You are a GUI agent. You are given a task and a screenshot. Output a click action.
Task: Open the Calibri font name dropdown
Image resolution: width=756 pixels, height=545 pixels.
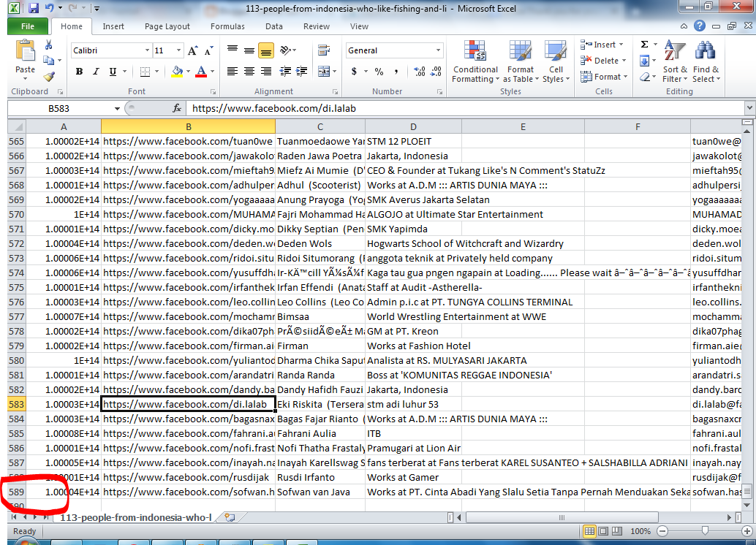[x=147, y=50]
